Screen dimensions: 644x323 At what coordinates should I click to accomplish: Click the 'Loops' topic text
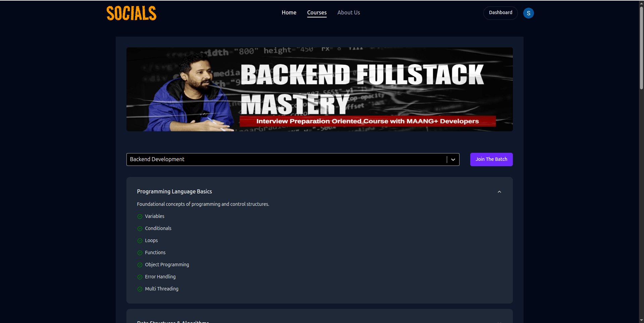point(151,240)
